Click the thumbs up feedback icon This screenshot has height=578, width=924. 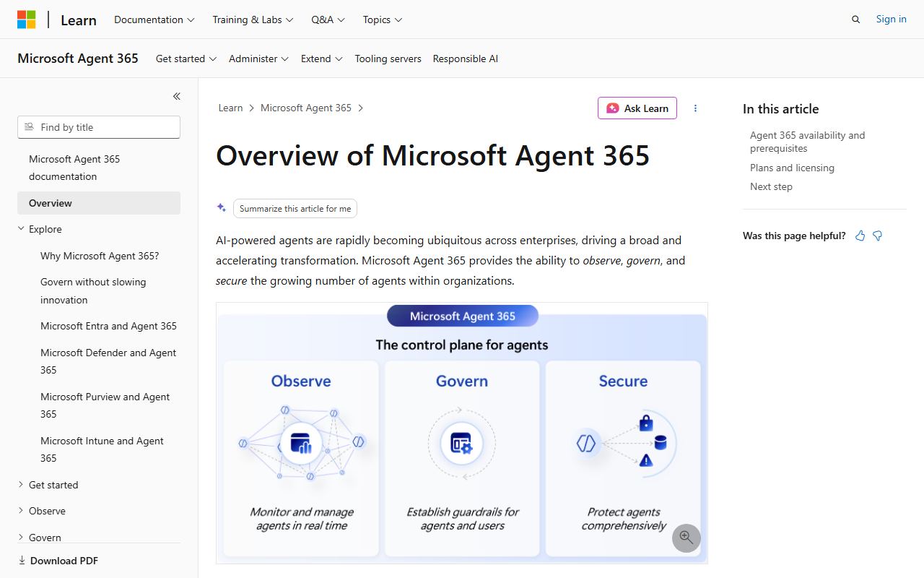(x=860, y=236)
